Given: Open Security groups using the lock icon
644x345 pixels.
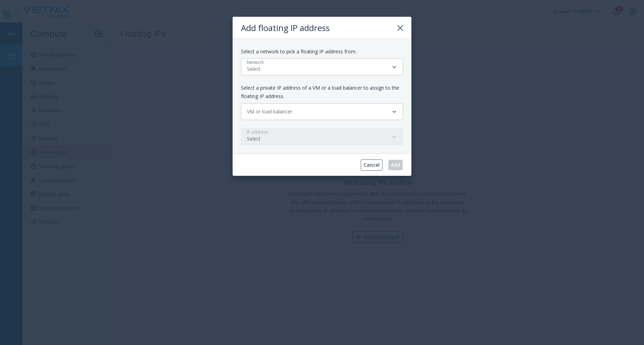Looking at the screenshot, I should coord(34,166).
